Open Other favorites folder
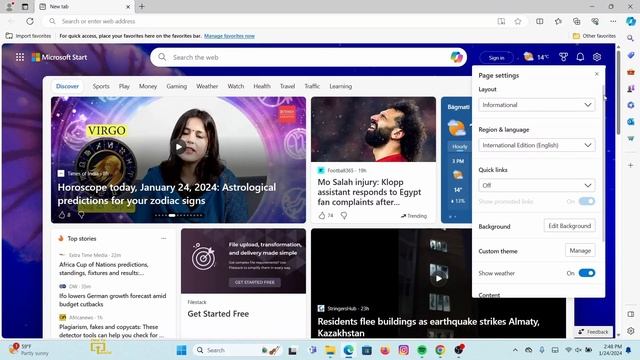 594,36
